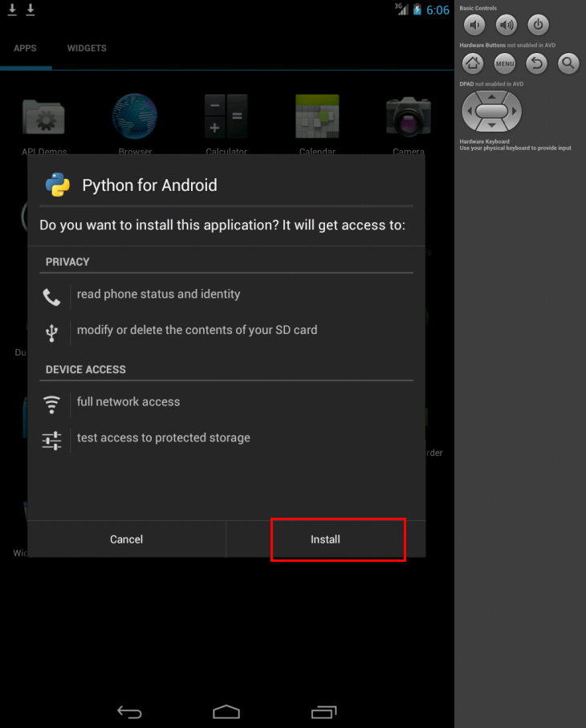
Task: Click the Wi-Fi icon beside full network access
Action: (x=51, y=405)
